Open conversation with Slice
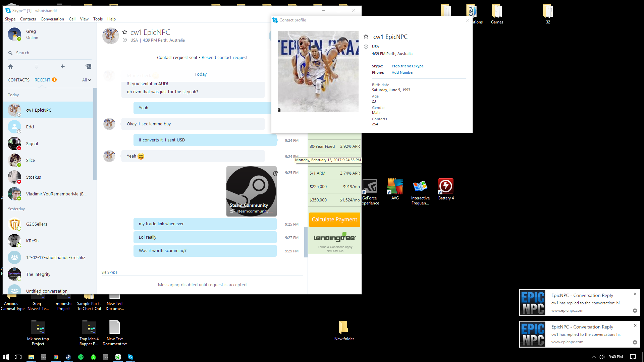This screenshot has height=362, width=644. click(48, 160)
